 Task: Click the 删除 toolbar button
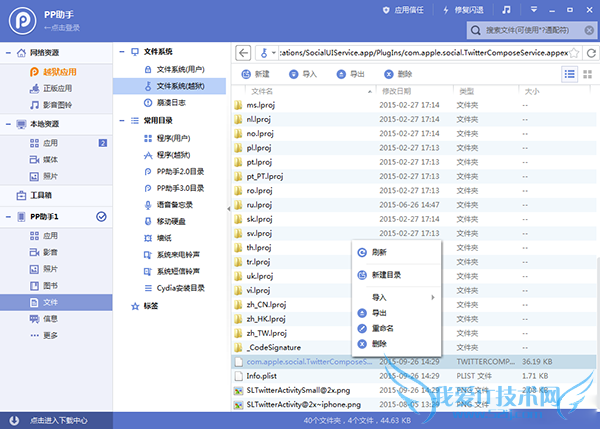(x=398, y=74)
